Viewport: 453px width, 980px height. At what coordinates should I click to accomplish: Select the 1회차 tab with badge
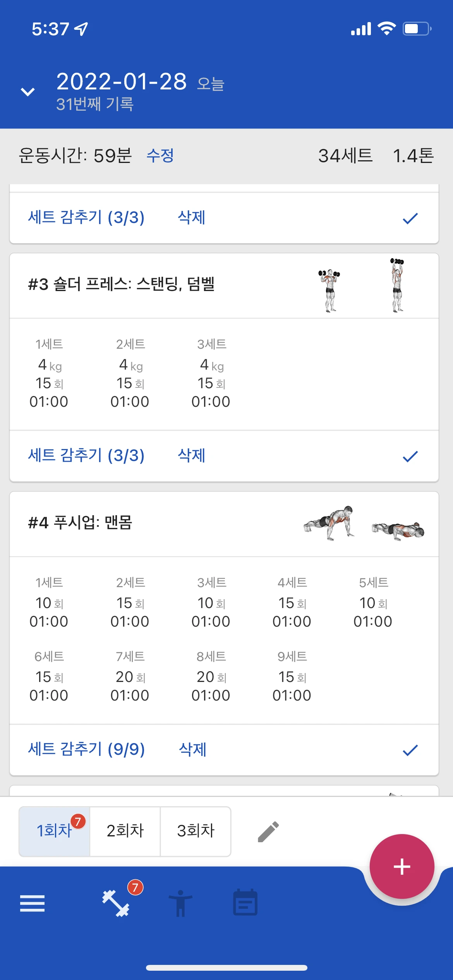55,831
